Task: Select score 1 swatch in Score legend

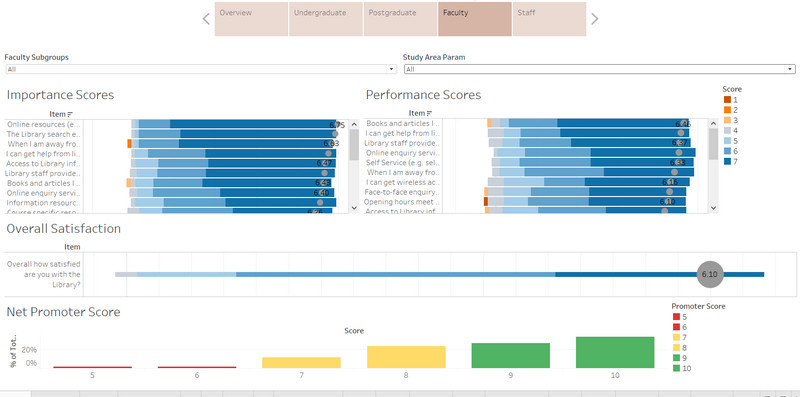Action: click(727, 100)
